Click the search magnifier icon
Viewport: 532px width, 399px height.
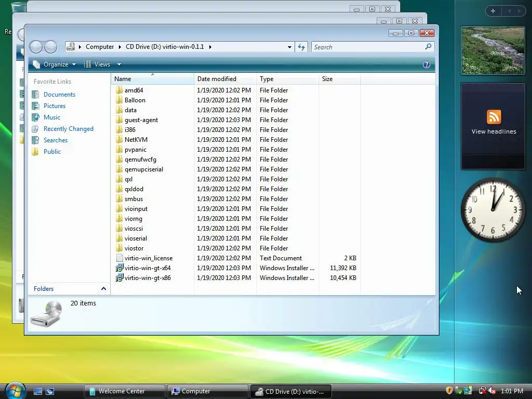click(428, 46)
